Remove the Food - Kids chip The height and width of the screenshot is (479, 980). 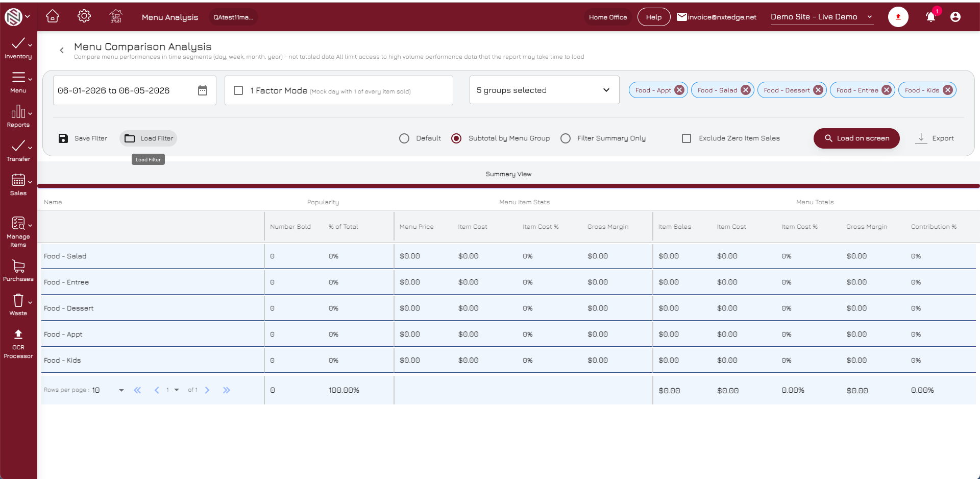pyautogui.click(x=947, y=90)
